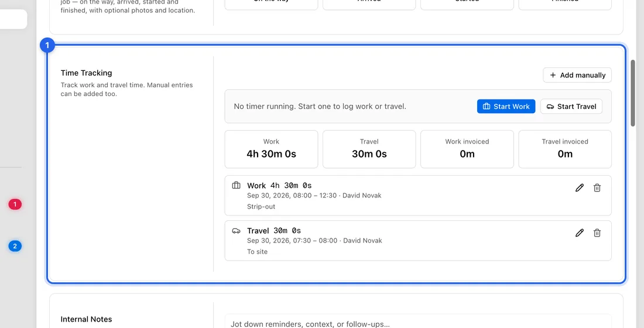The height and width of the screenshot is (328, 644).
Task: Click the Add manually button
Action: point(577,75)
